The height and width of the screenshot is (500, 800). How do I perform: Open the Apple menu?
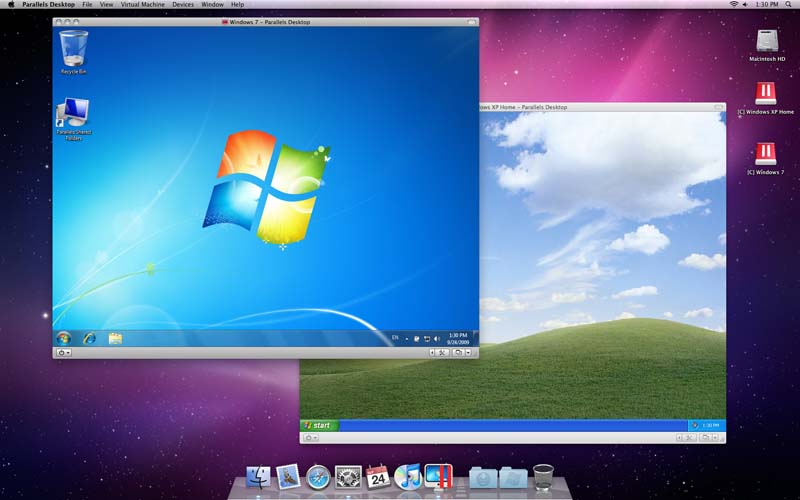[11, 4]
